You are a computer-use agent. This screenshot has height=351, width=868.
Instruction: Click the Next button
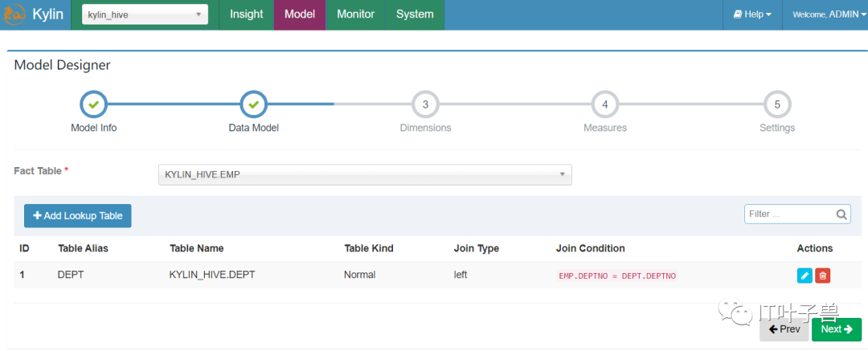(x=837, y=329)
